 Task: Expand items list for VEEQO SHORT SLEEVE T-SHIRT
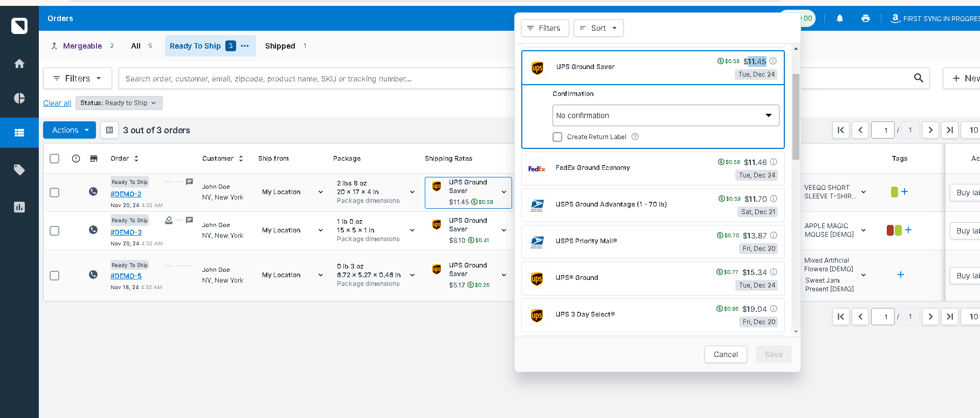(864, 192)
